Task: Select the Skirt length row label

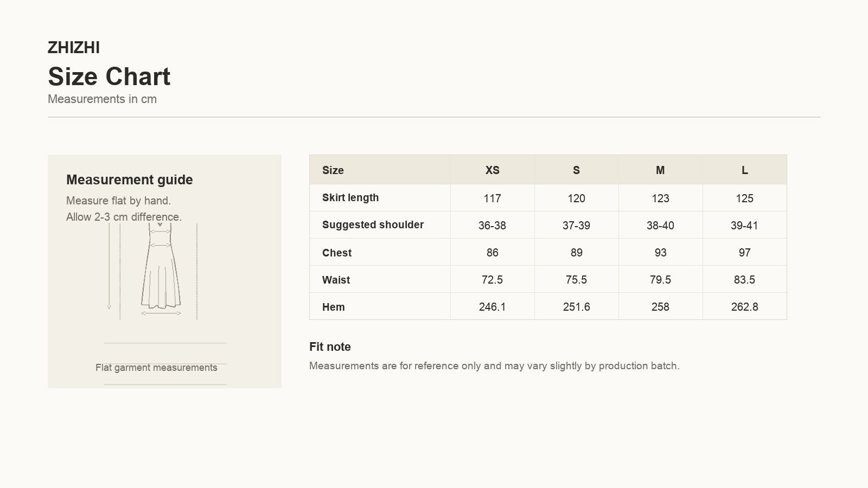Action: tap(350, 197)
